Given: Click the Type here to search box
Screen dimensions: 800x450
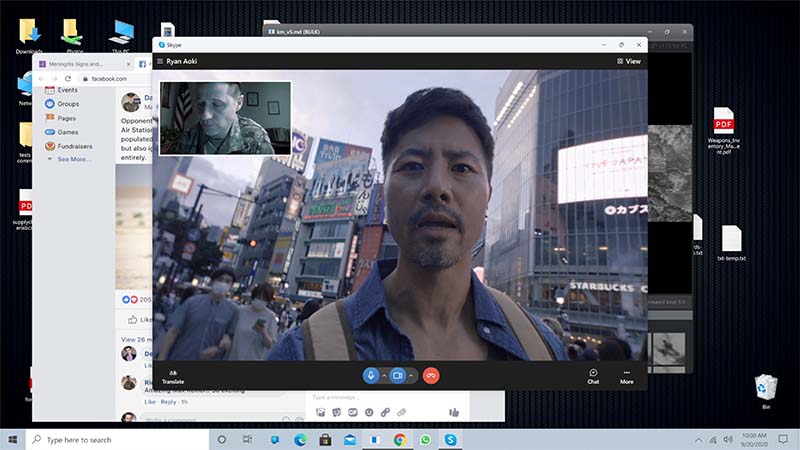Looking at the screenshot, I should pos(117,439).
